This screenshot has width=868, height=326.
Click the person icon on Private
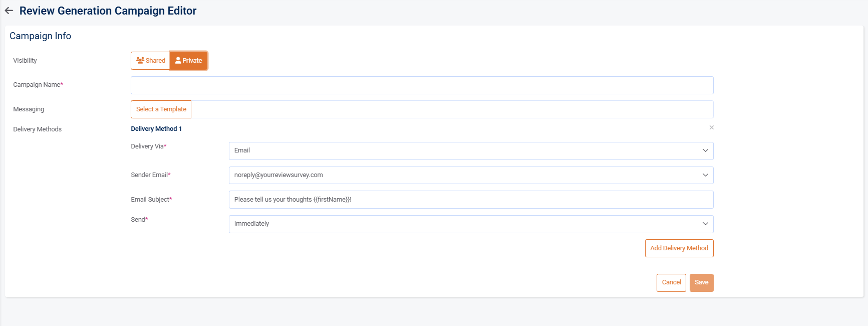pyautogui.click(x=178, y=60)
